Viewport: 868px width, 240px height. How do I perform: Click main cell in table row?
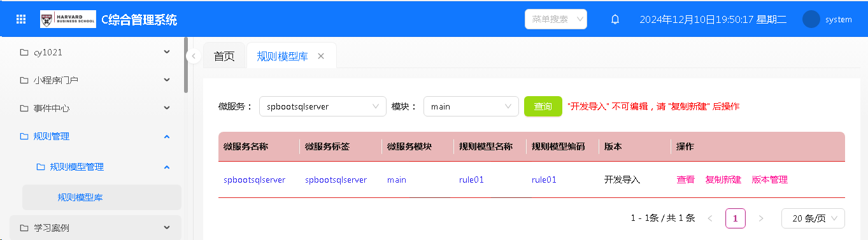coord(397,180)
